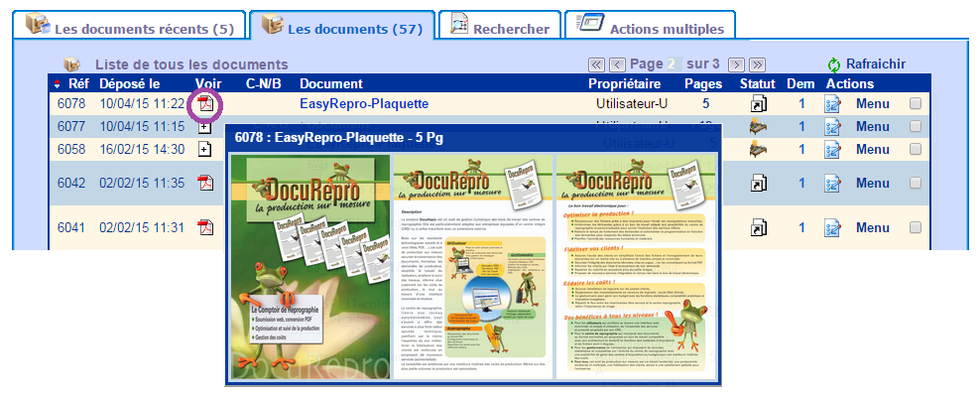
Task: Open document view icon in row 6077
Action: point(203,127)
